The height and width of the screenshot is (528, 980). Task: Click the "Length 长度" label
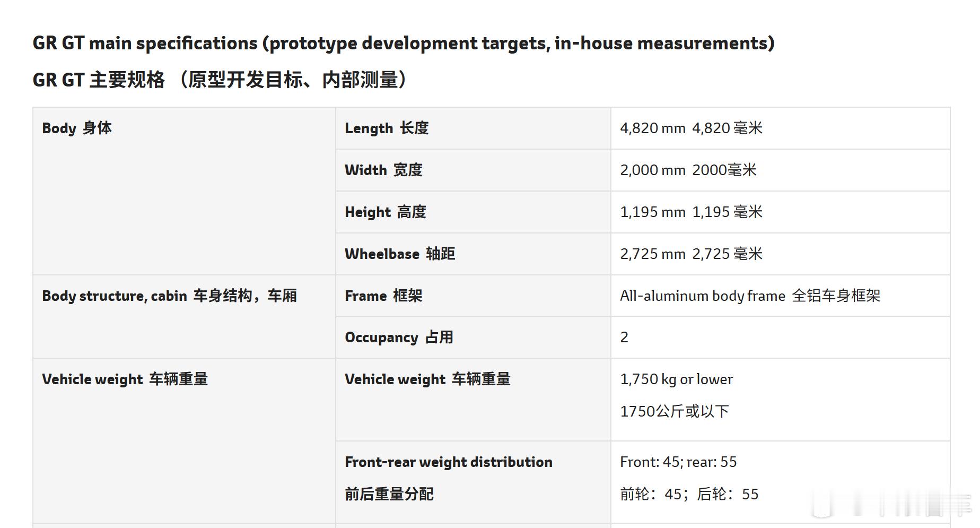pyautogui.click(x=387, y=128)
